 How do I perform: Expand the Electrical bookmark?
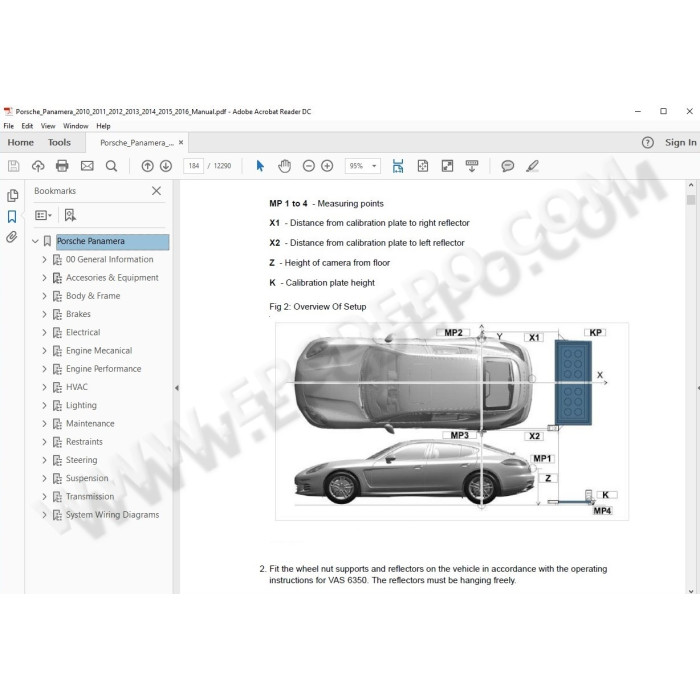click(44, 333)
